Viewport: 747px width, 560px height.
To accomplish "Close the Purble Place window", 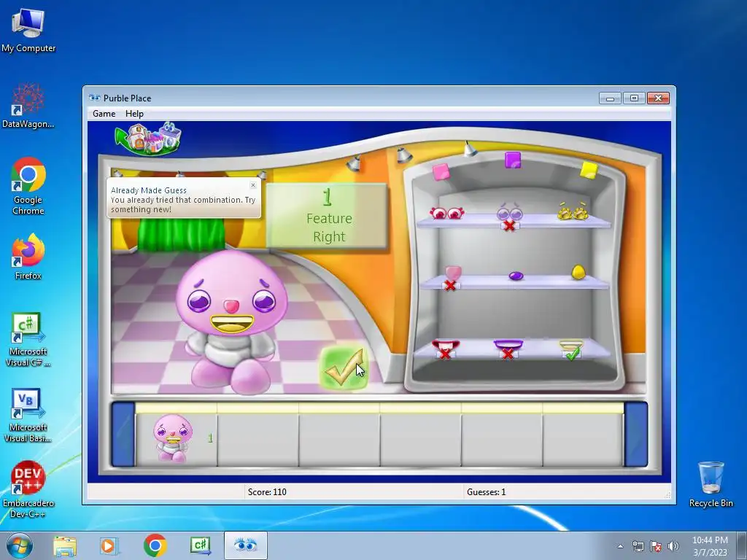I will [x=659, y=98].
